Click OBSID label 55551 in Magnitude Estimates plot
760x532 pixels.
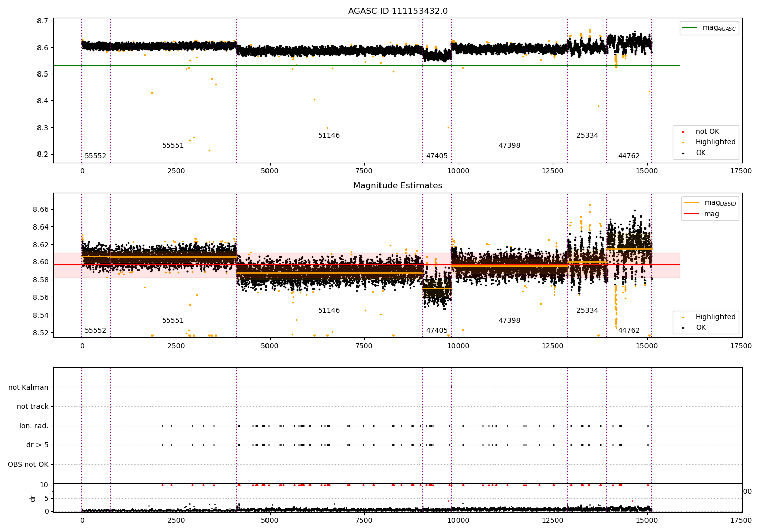coord(173,320)
